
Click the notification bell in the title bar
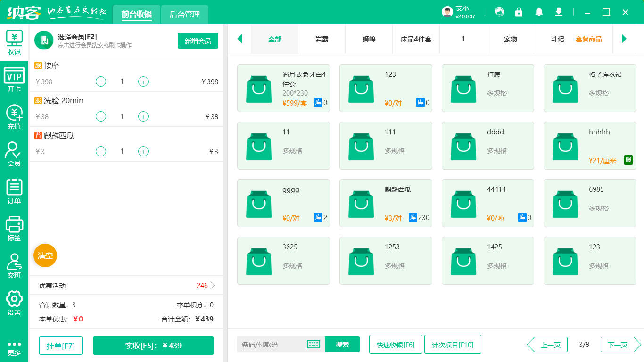(539, 11)
